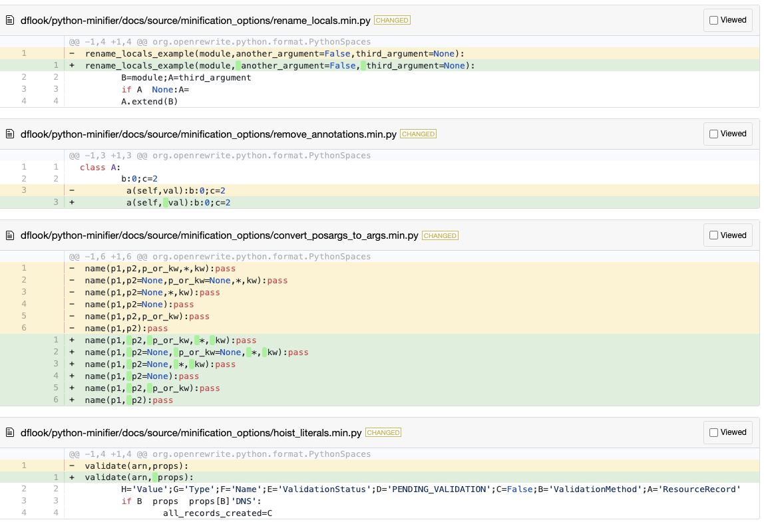Screen dimensions: 764x532
Task: Click the file icon beside remove_annotations.min.py
Action: click(x=10, y=134)
